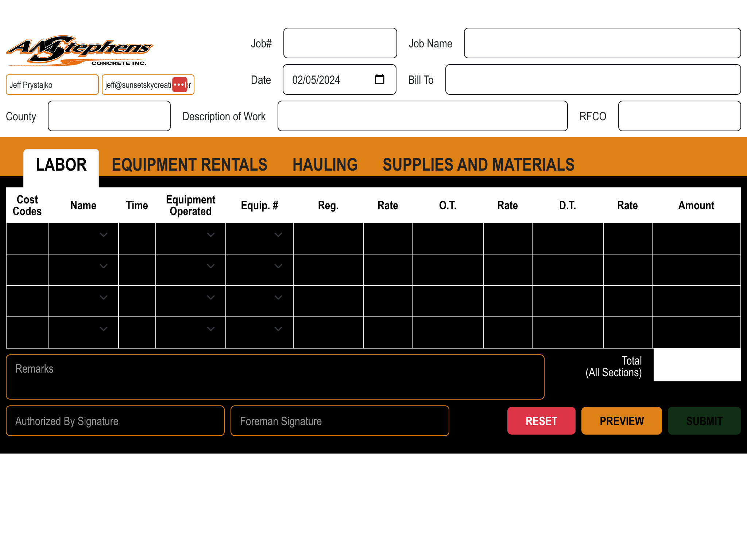Viewport: 747px width, 560px height.
Task: Expand the Name dropdown in first labor row
Action: 103,235
